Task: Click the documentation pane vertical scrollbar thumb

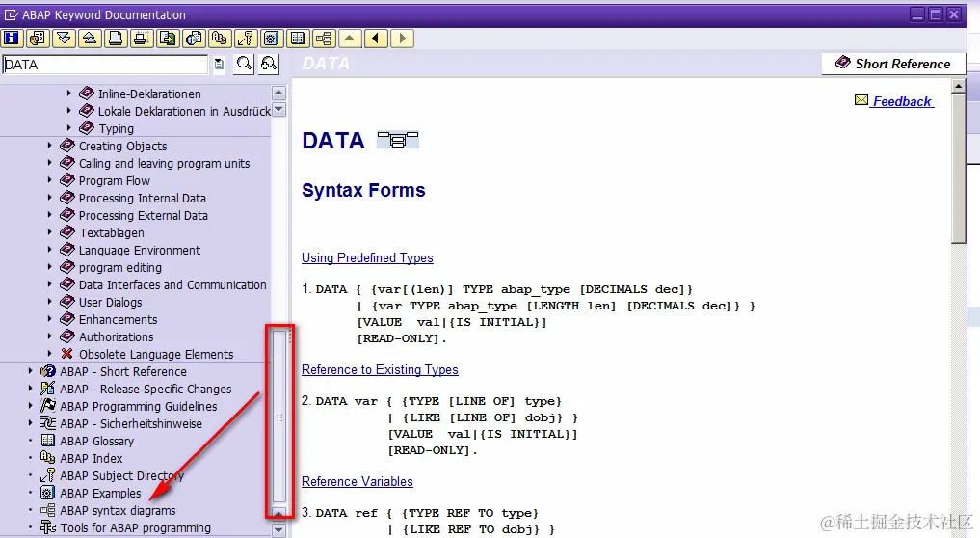Action: tap(958, 168)
